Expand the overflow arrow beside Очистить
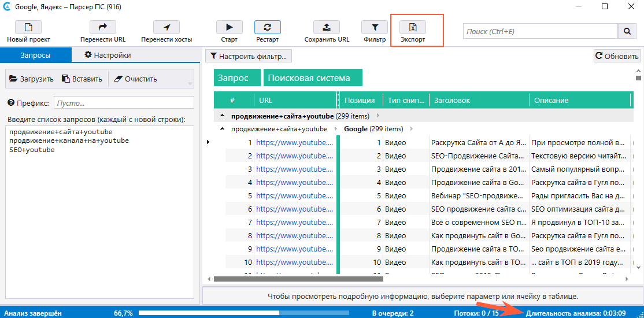Viewport: 644px width, 318px height. 190,84
